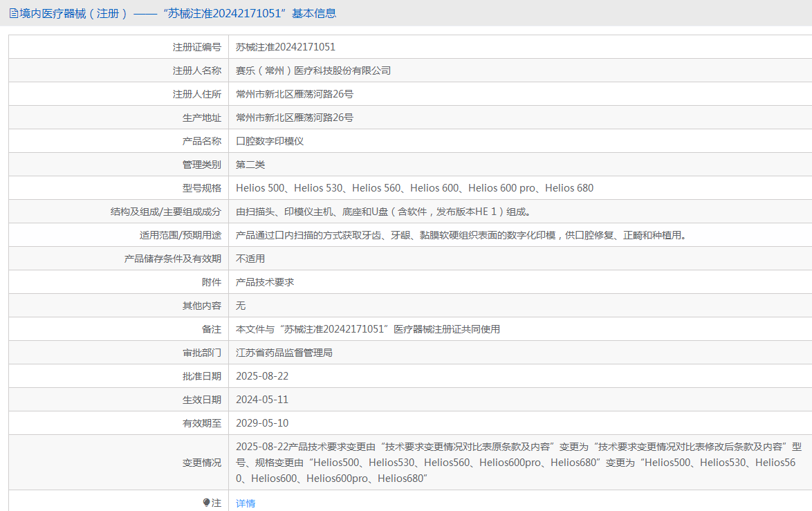812x511 pixels.
Task: Click the 生产地址 address value
Action: pyautogui.click(x=295, y=118)
